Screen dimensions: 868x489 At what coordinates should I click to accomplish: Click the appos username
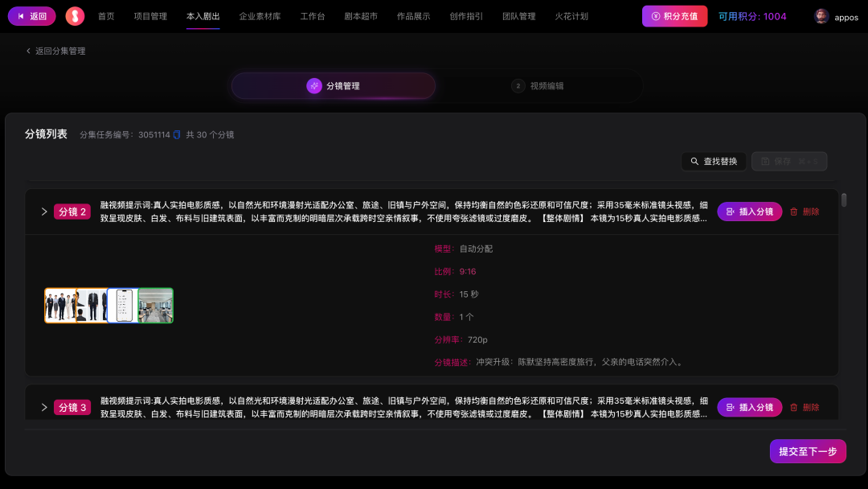(x=845, y=17)
